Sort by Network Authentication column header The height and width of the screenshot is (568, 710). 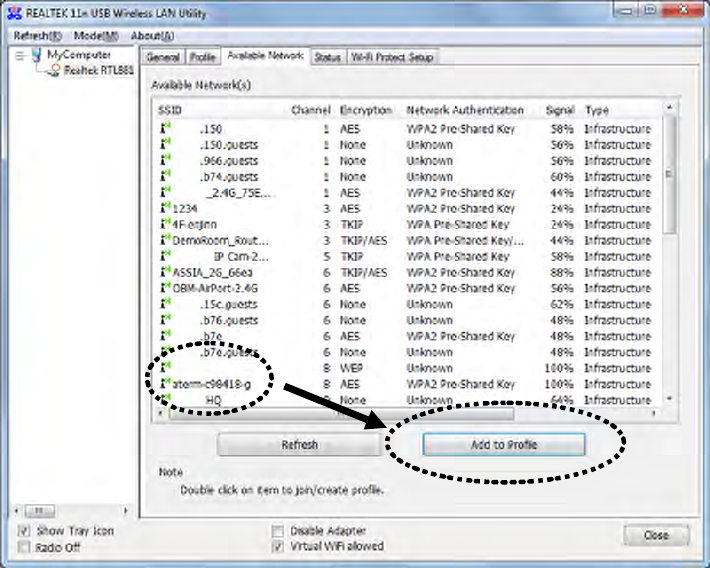point(465,110)
